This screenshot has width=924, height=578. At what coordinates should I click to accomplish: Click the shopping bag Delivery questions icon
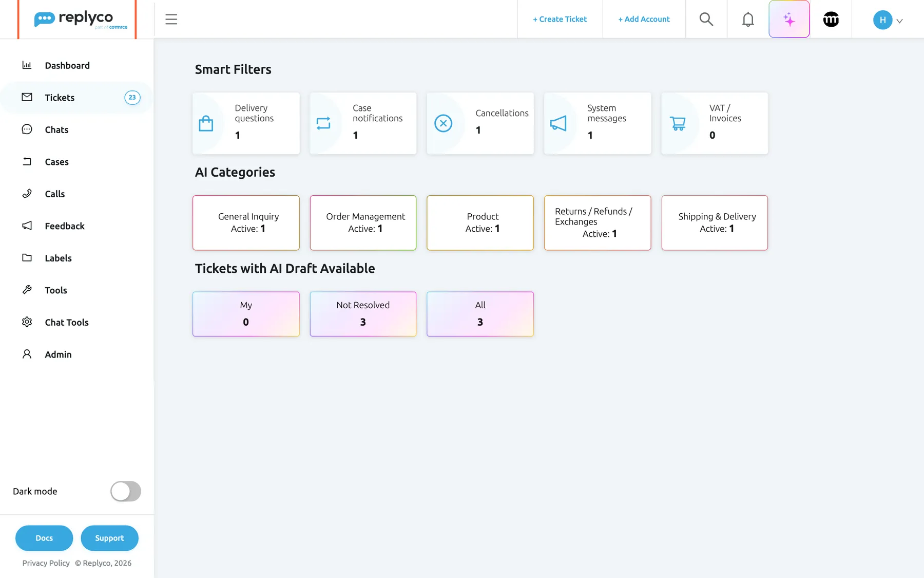point(206,123)
